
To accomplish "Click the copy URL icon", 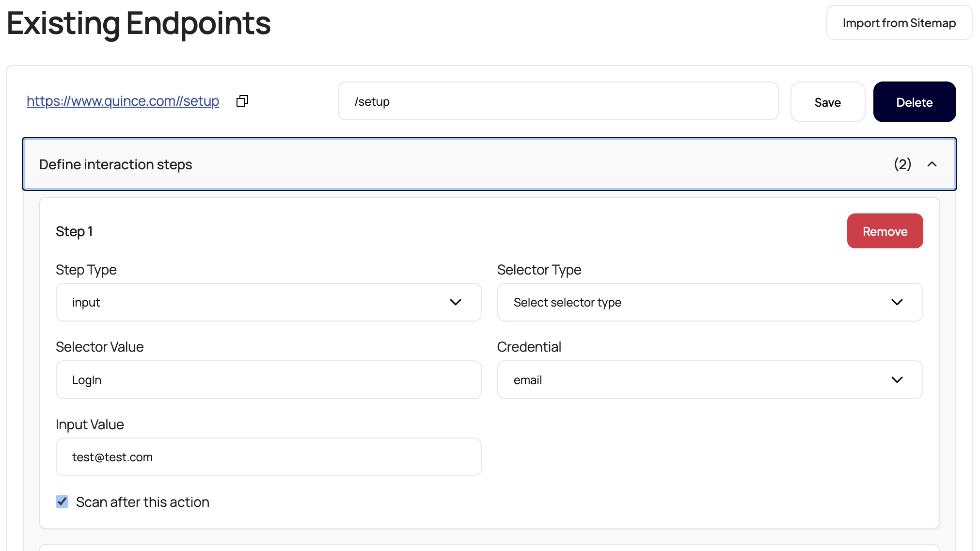I will click(x=242, y=101).
